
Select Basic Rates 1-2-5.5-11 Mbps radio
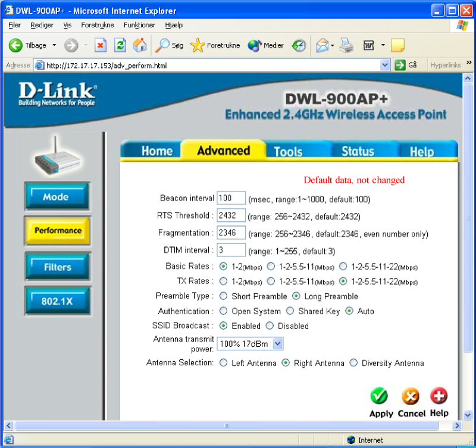[x=271, y=267]
